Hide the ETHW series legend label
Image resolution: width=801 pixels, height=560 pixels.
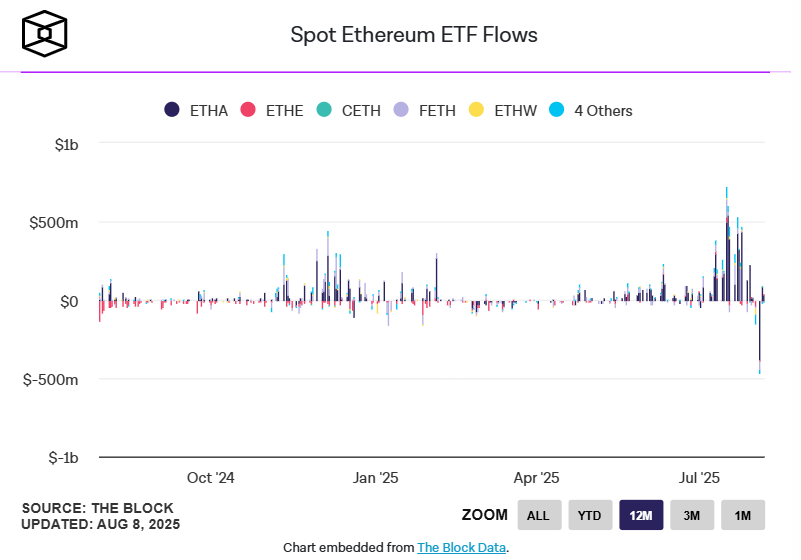pyautogui.click(x=516, y=111)
